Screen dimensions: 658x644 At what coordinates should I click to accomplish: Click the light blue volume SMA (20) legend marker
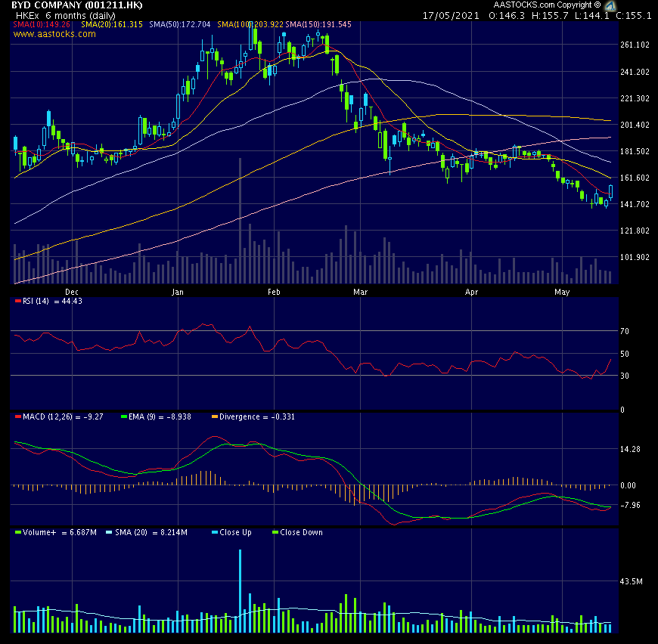click(x=109, y=532)
